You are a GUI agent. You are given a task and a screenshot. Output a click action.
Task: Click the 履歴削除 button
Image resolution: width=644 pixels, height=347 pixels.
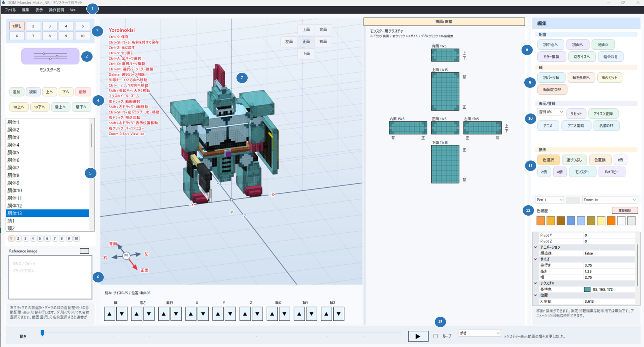point(625,210)
